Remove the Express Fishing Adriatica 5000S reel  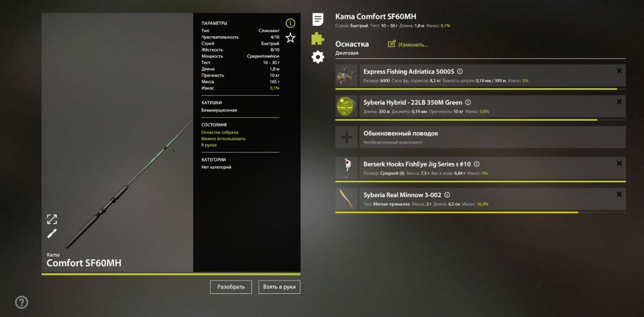[619, 71]
